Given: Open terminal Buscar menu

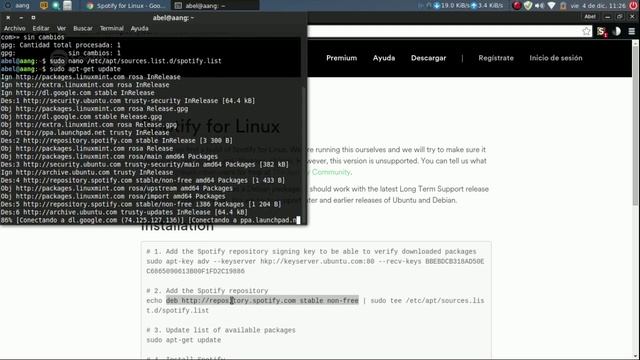Looking at the screenshot, I should (83, 28).
